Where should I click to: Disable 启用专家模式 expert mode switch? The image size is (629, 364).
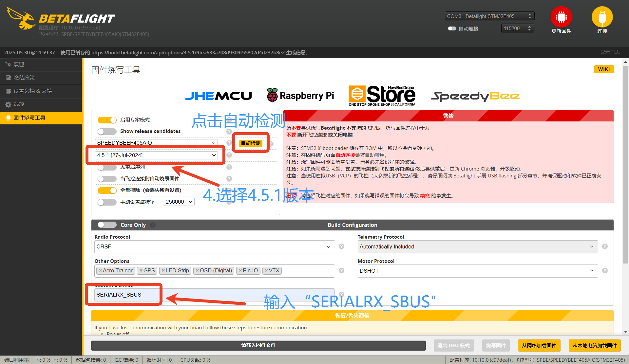107,120
